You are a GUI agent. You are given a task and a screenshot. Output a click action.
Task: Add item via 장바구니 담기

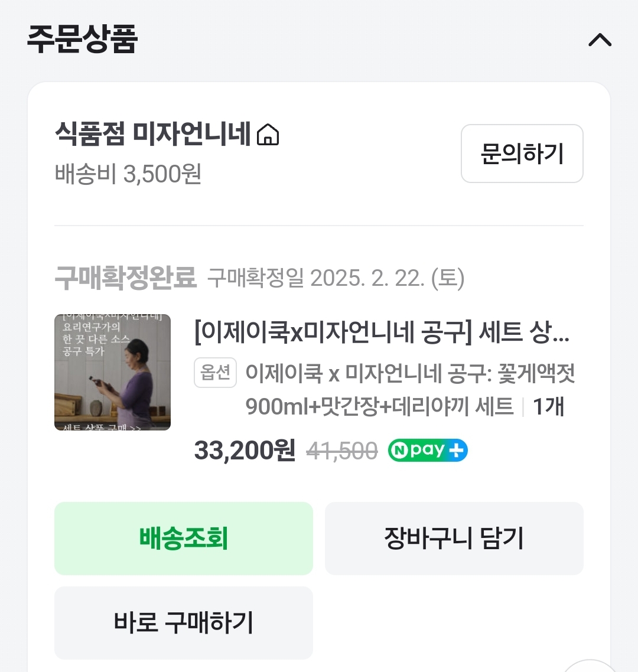[454, 538]
